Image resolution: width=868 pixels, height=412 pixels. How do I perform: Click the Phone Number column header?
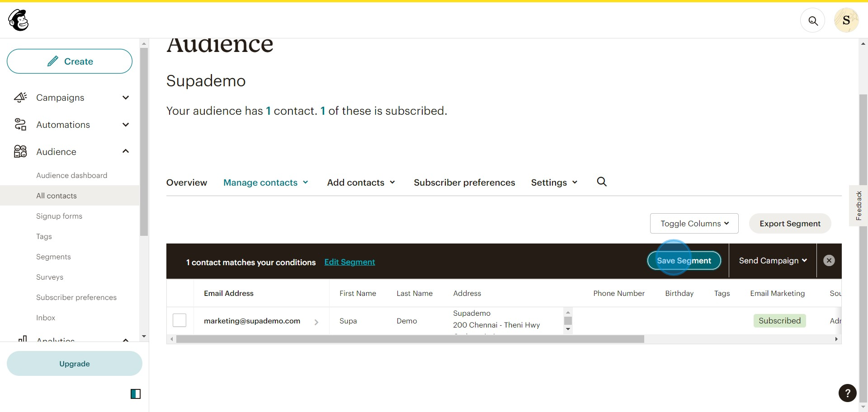click(x=619, y=293)
